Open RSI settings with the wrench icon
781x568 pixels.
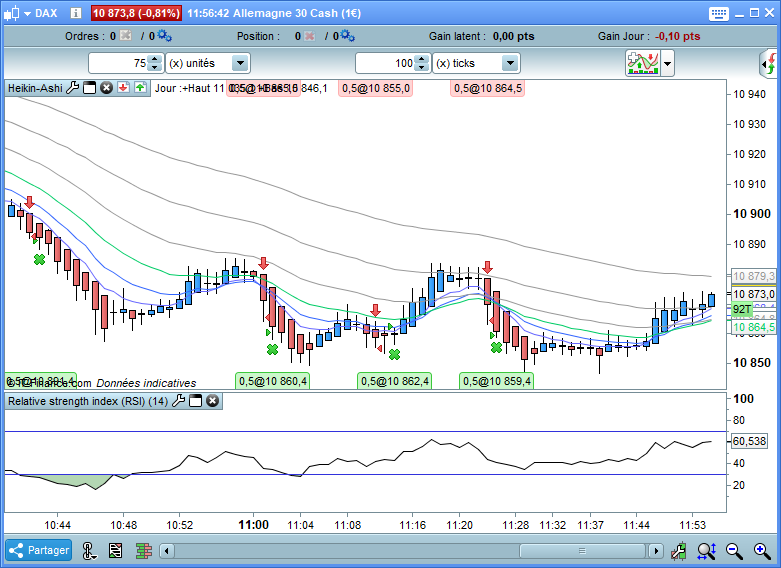(x=178, y=401)
